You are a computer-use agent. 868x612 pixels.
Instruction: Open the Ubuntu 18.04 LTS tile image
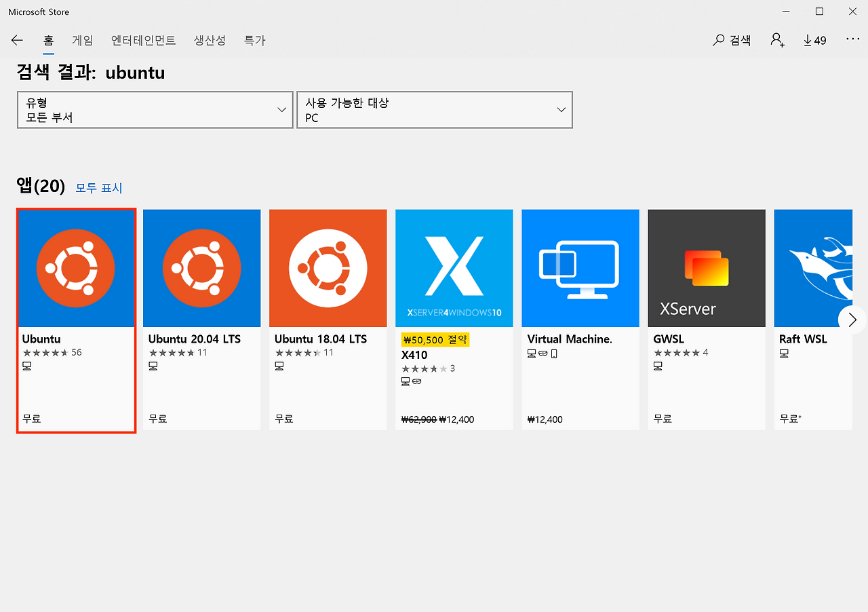click(x=328, y=268)
